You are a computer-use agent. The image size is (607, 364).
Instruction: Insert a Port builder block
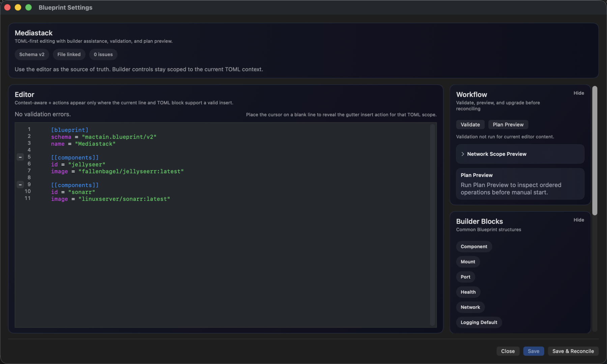coord(465,277)
